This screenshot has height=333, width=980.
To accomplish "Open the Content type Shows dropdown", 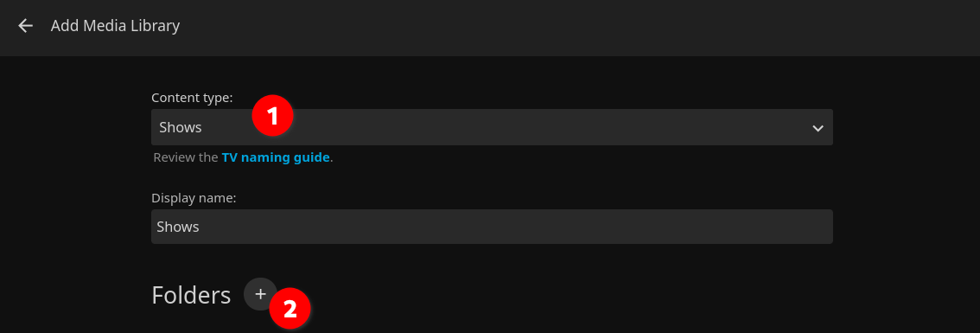I will (x=492, y=127).
